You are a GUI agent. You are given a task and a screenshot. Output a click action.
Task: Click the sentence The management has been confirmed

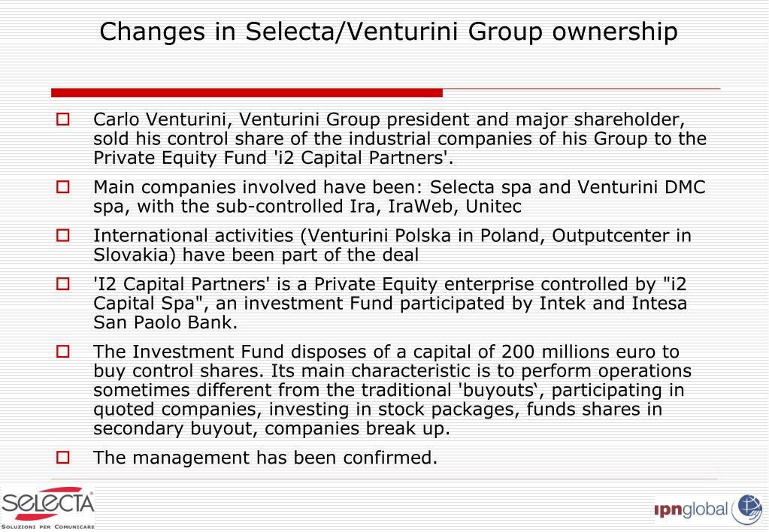point(265,458)
